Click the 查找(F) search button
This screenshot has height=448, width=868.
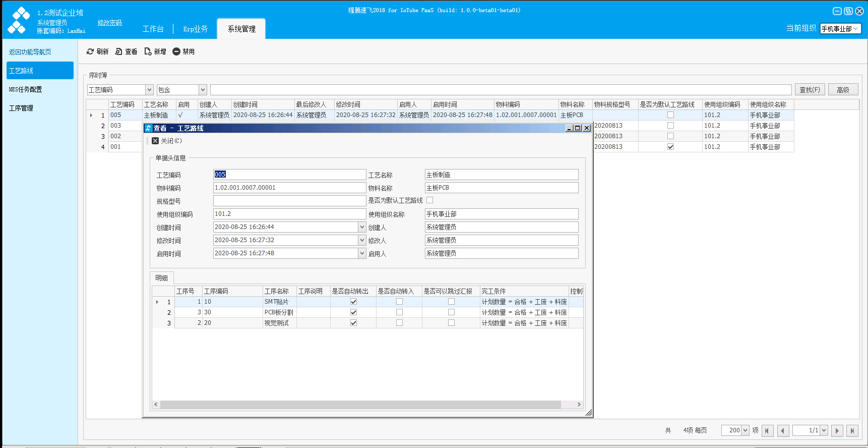pos(810,90)
